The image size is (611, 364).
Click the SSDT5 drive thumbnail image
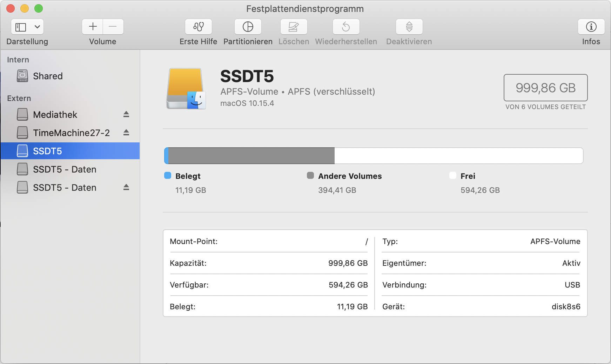coord(186,89)
